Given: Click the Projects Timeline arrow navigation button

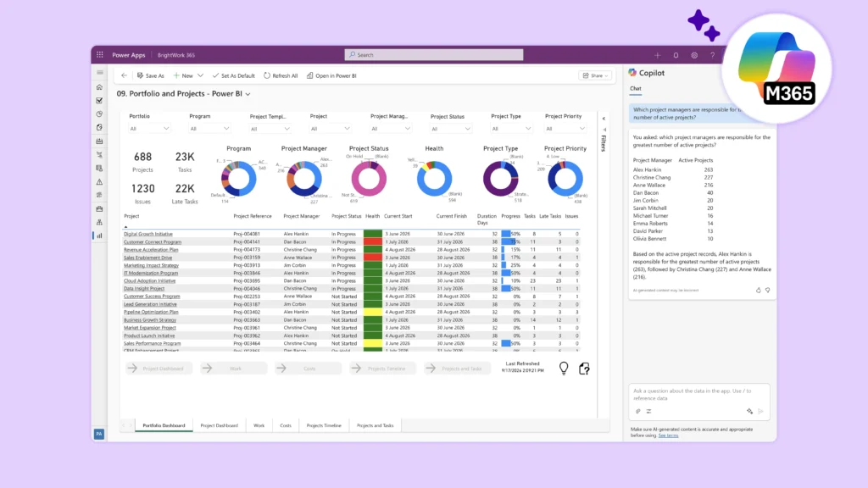Looking at the screenshot, I should coord(383,369).
